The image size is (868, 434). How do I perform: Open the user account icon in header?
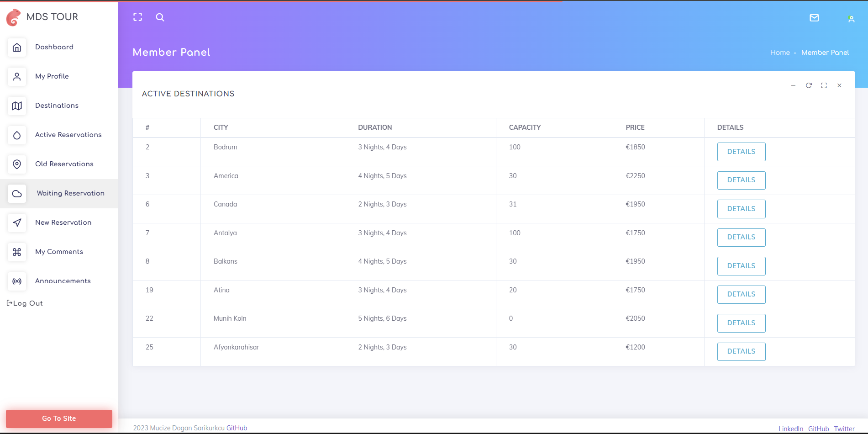click(x=851, y=19)
